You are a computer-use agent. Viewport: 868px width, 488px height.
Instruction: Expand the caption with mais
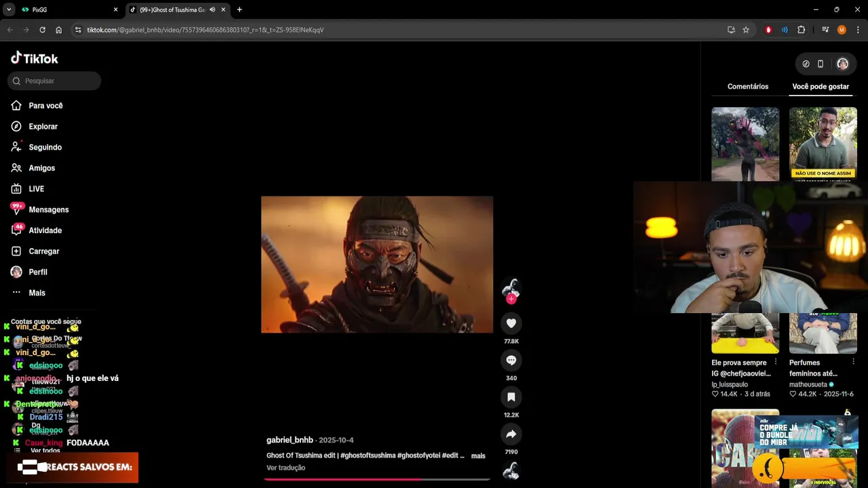pyautogui.click(x=478, y=456)
